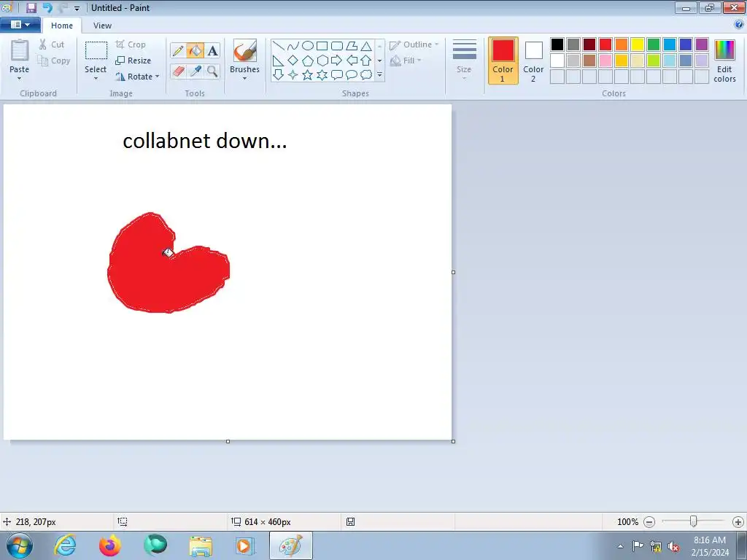Select the Eraser tool
Viewport: 747px width, 560px height.
pos(178,71)
